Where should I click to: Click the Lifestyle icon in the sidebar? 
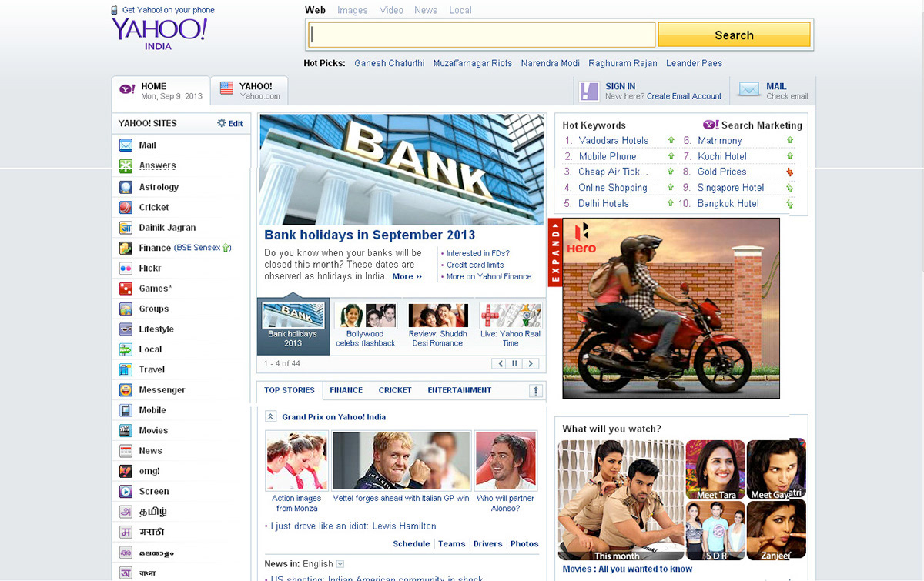126,329
